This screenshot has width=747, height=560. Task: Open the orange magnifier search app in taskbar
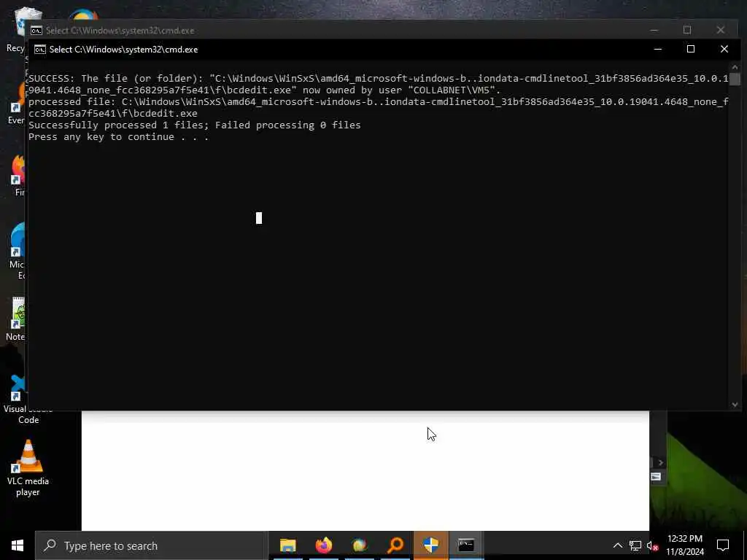395,545
